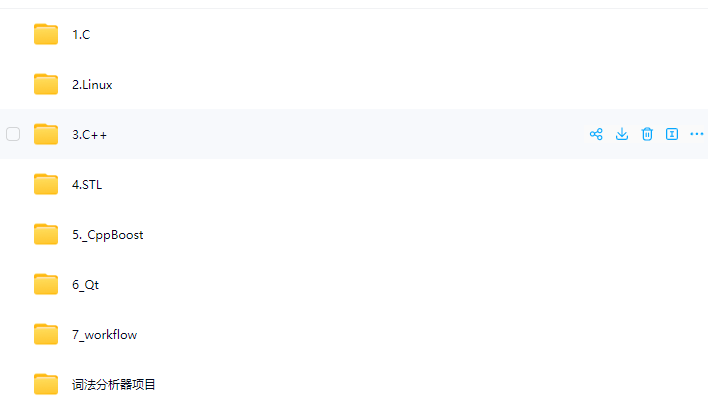Tick the checkbox beside 3.C++
This screenshot has width=708, height=411.
(x=13, y=134)
